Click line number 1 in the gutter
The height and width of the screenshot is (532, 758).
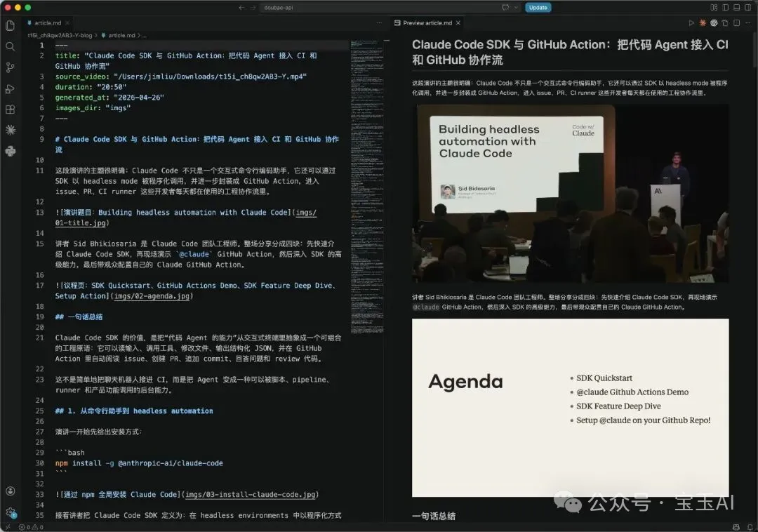[x=41, y=46]
